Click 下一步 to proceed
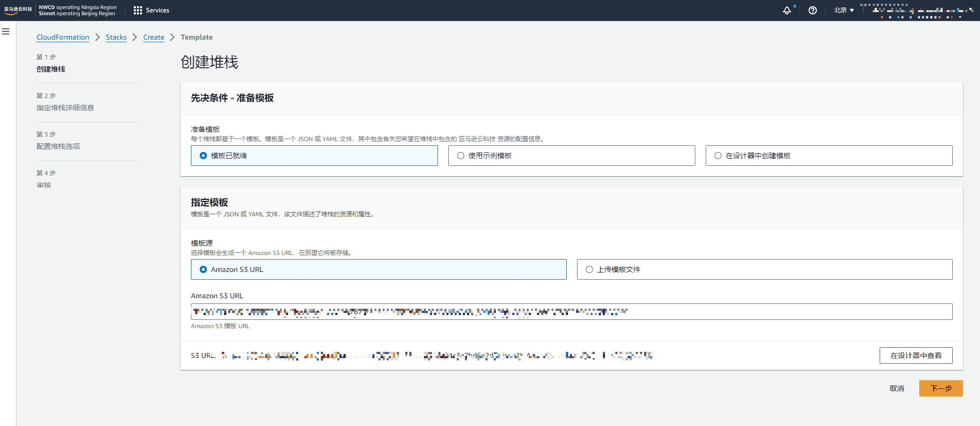This screenshot has height=426, width=980. [941, 388]
